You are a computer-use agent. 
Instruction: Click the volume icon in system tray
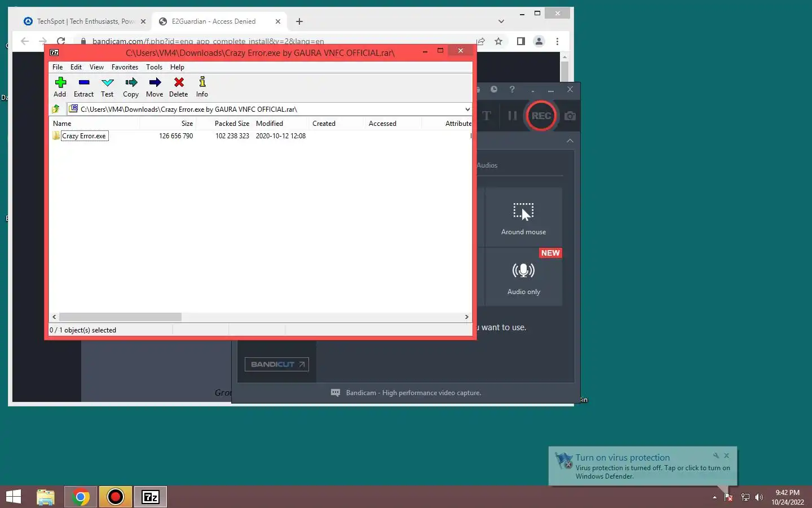(x=759, y=497)
